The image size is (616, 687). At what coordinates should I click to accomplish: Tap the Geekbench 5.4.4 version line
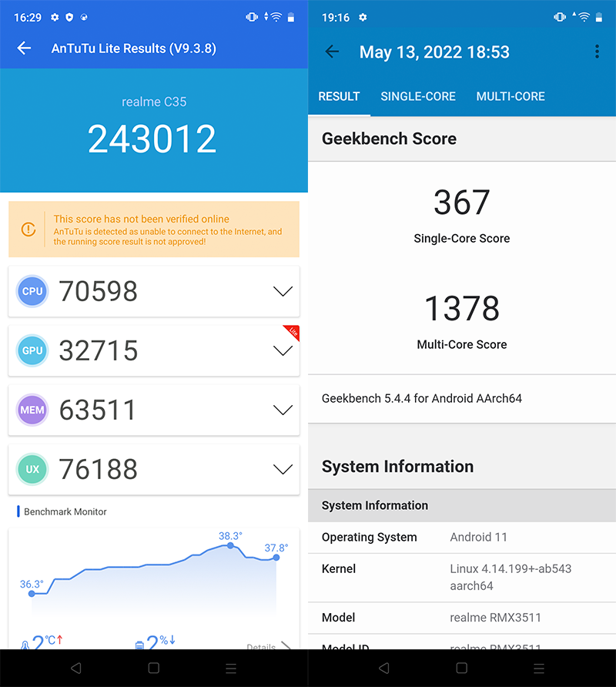(x=421, y=398)
